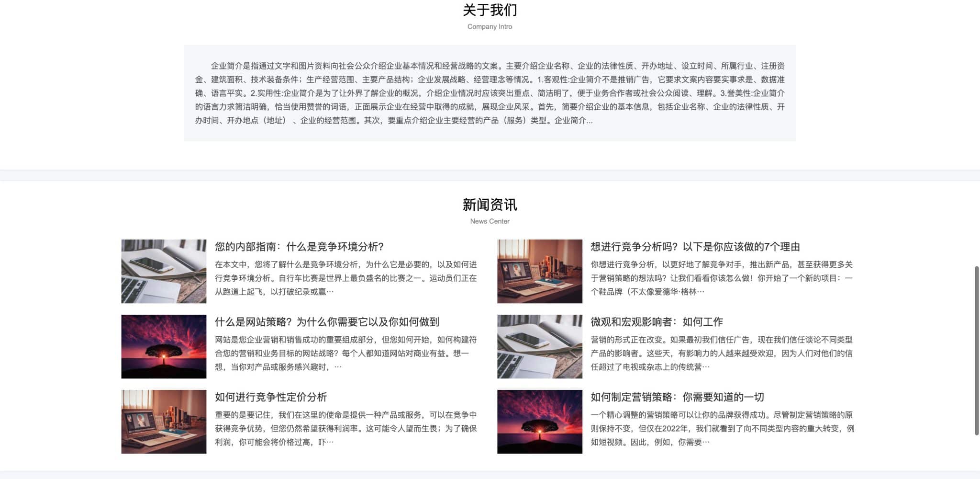This screenshot has height=479, width=980.
Task: Click the 企业简介 company intro paragraph
Action: pyautogui.click(x=490, y=93)
